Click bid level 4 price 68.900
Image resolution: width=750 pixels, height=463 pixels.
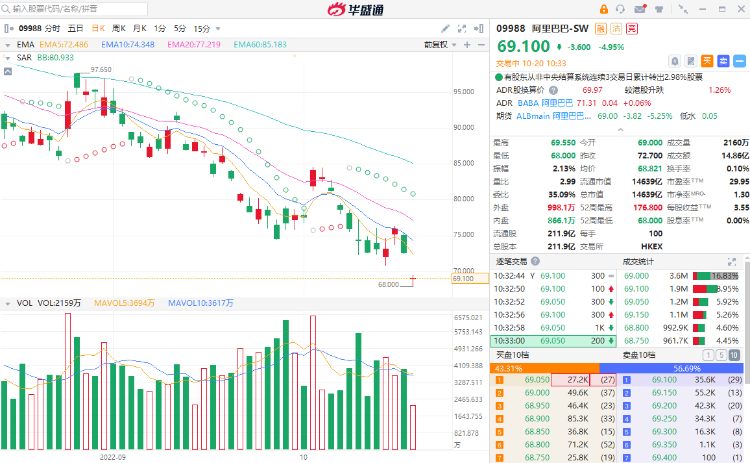(537, 419)
